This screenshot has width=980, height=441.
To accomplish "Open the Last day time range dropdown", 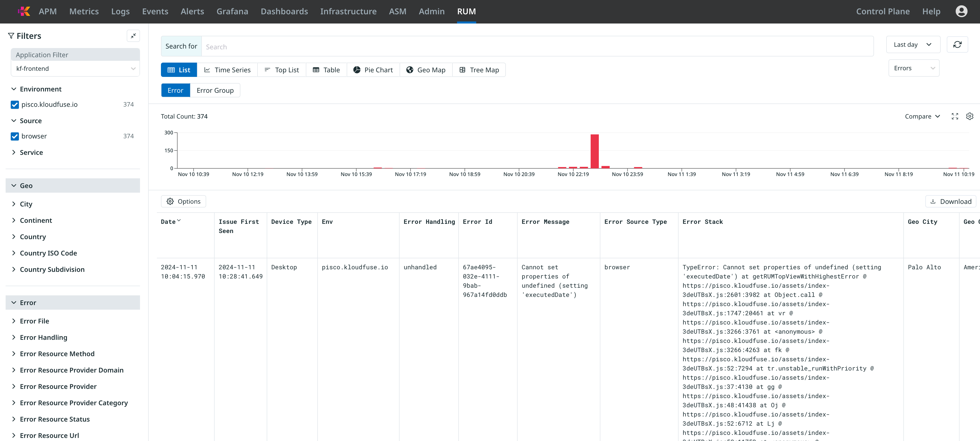I will (913, 45).
